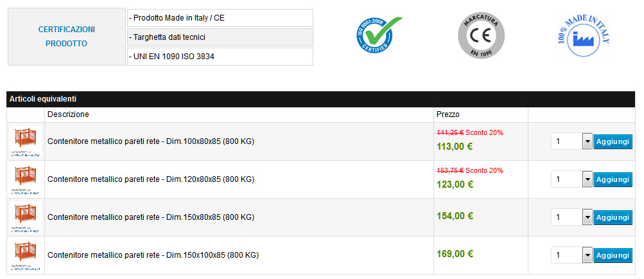Expand quantity dropdown for 150x80x85 container
The width and height of the screenshot is (644, 279).
point(587,217)
